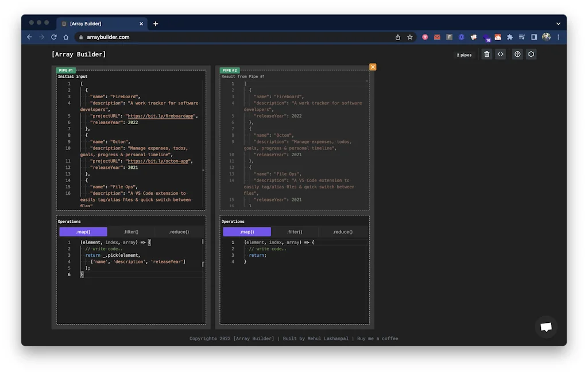Screen dimensions: 588x374
Task: Open the help question mark icon
Action: tap(517, 55)
